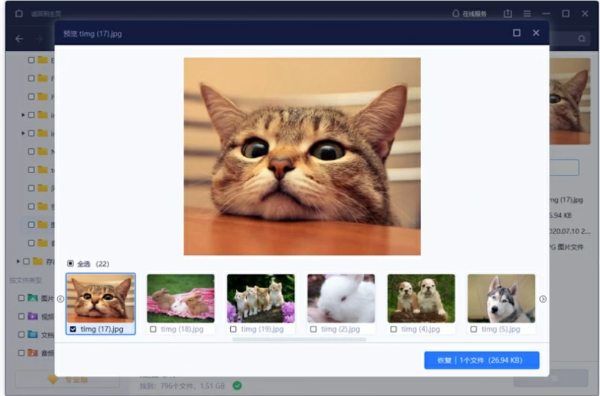Check the timg (5).jpg checkbox
600x396 pixels.
point(474,329)
